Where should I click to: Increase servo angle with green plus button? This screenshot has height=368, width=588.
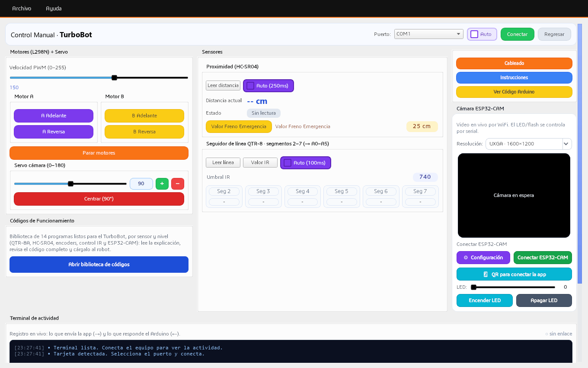pyautogui.click(x=162, y=184)
